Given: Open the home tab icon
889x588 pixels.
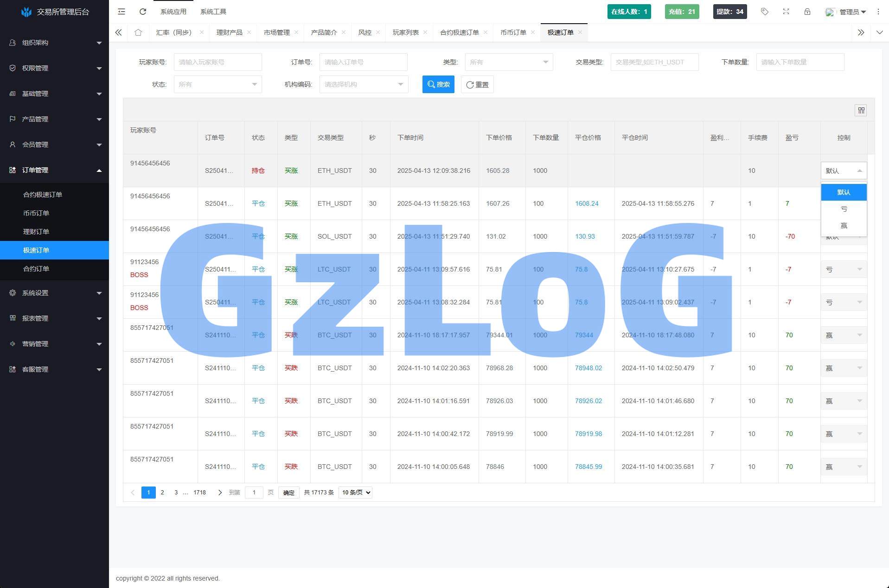Looking at the screenshot, I should [138, 32].
